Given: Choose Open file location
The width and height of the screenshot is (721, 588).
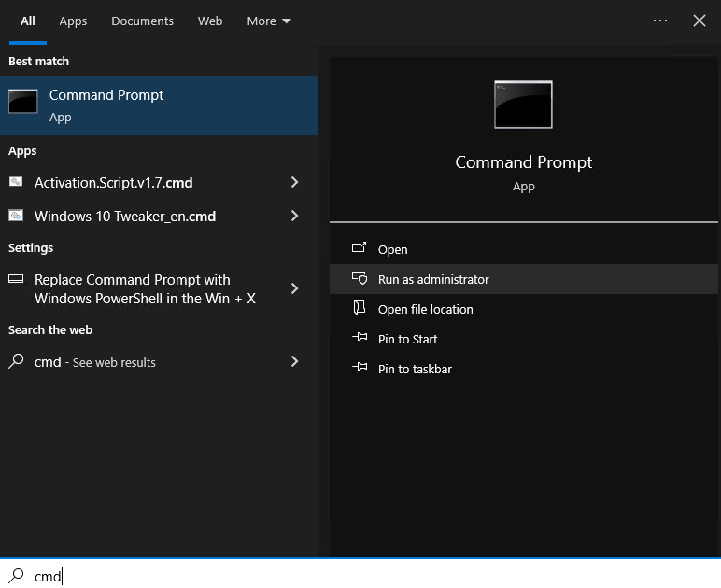Looking at the screenshot, I should (524, 309).
